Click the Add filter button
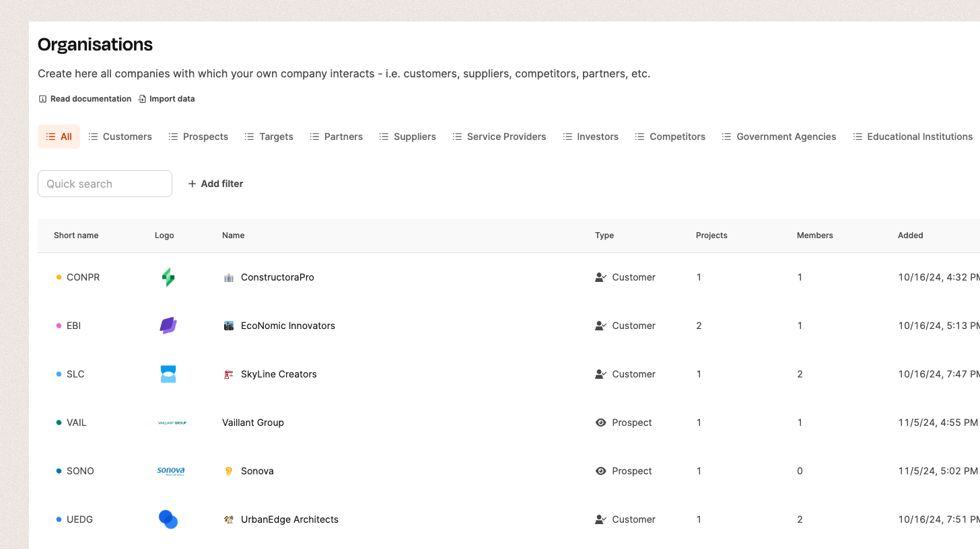 coord(215,184)
